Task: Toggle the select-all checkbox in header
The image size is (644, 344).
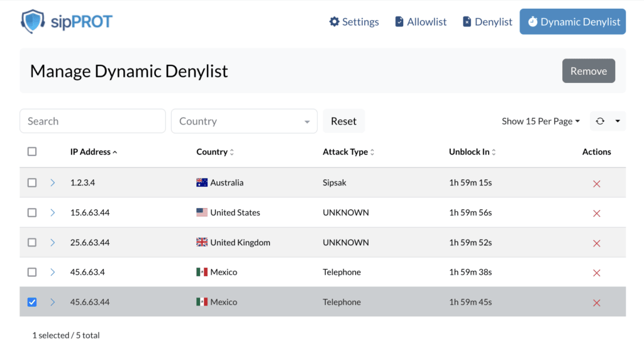Action: [32, 152]
